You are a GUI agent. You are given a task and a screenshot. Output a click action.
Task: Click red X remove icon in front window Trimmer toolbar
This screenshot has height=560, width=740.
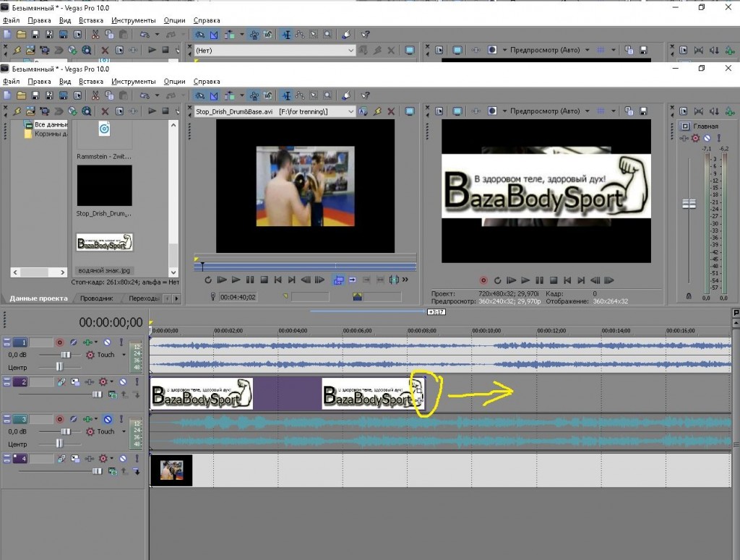click(x=391, y=111)
